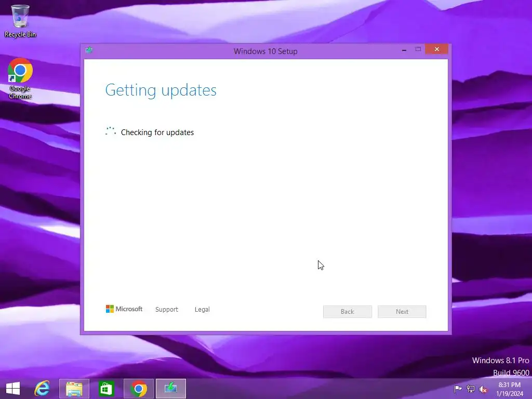Open the Support link

point(167,310)
